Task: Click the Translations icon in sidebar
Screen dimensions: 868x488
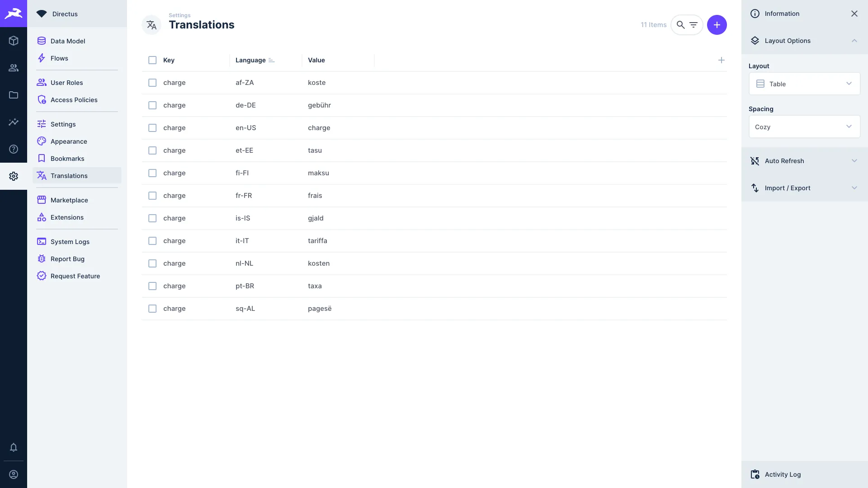Action: coord(41,175)
